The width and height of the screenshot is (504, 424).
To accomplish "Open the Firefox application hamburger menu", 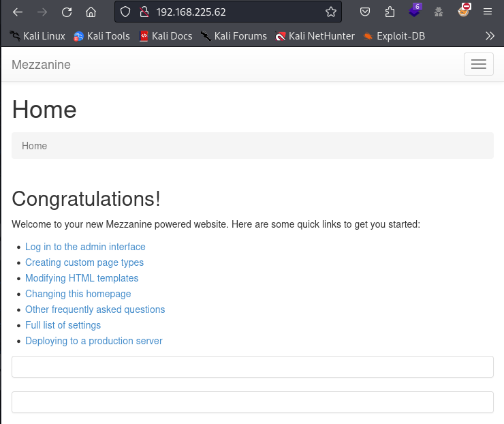I will (488, 12).
